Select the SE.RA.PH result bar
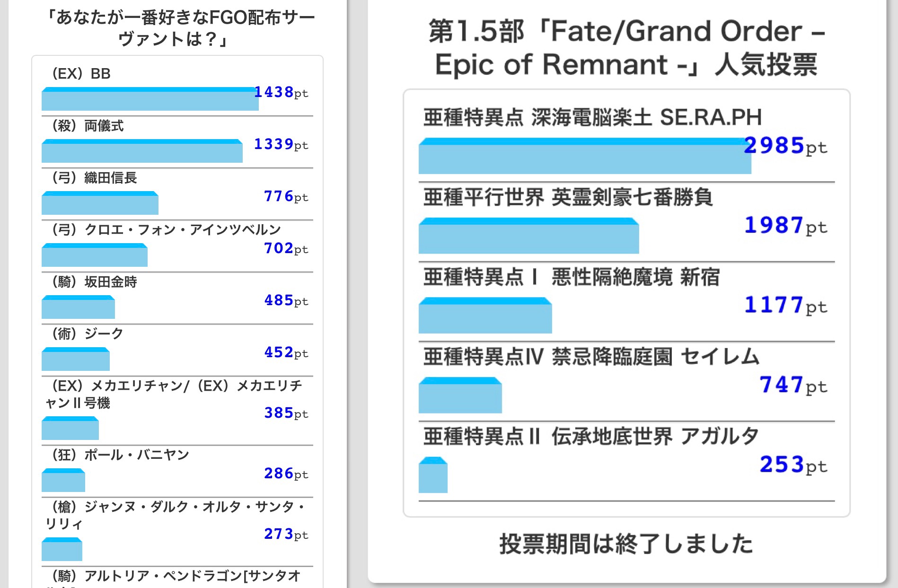The height and width of the screenshot is (588, 898). pos(584,157)
